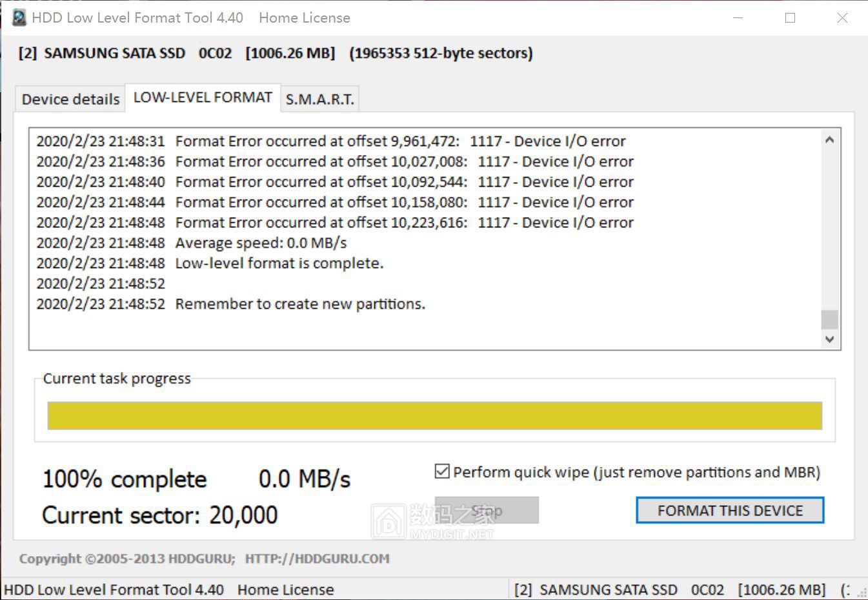Viewport: 868px width, 600px height.
Task: Switch to the Device details tab
Action: tap(69, 98)
